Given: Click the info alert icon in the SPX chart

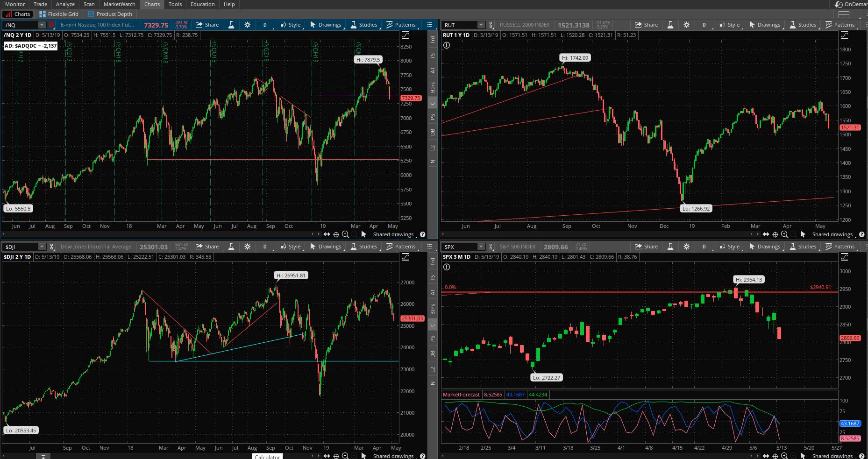Looking at the screenshot, I should (x=447, y=267).
